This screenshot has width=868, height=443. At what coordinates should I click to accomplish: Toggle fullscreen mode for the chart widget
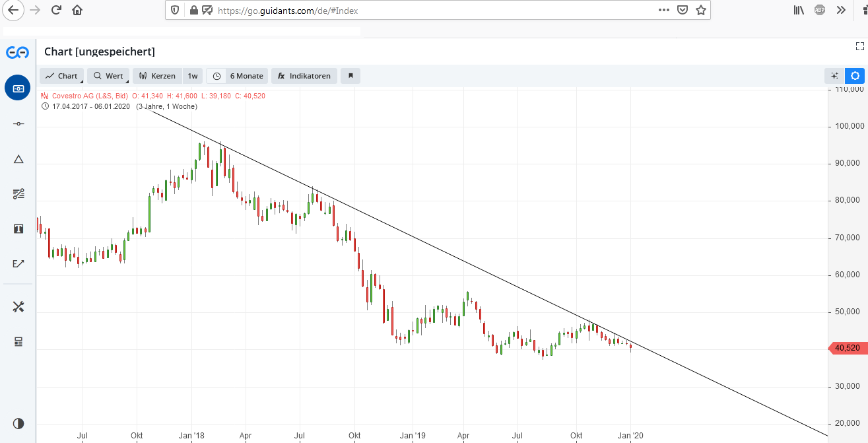coord(859,46)
